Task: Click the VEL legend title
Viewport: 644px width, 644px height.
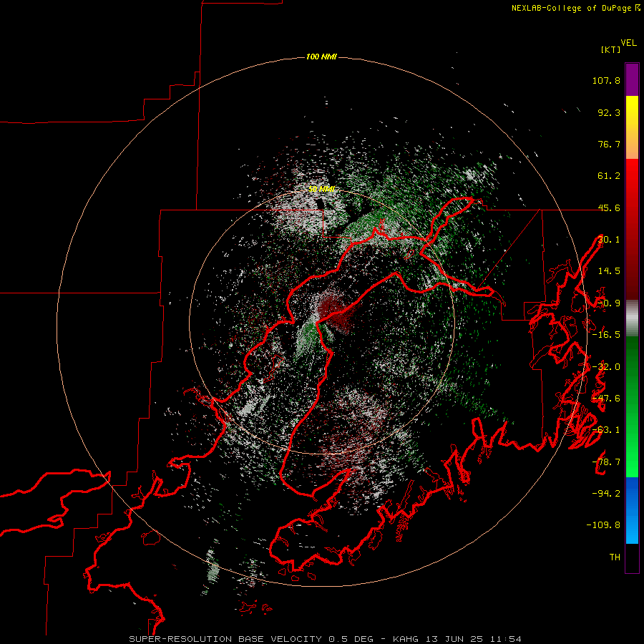Action: click(x=628, y=43)
